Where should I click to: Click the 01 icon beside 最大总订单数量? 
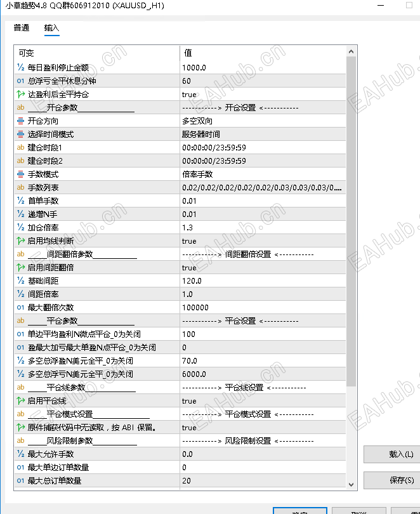[x=21, y=481]
